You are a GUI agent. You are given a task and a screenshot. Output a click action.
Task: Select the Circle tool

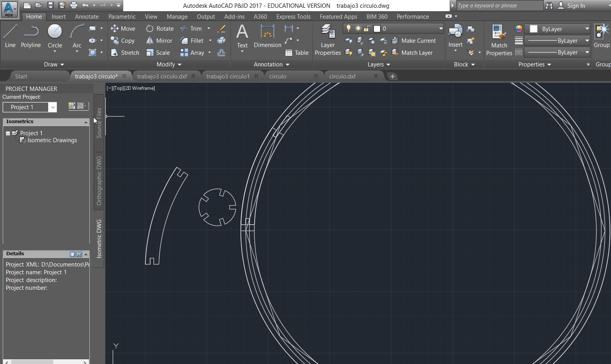[x=55, y=36]
